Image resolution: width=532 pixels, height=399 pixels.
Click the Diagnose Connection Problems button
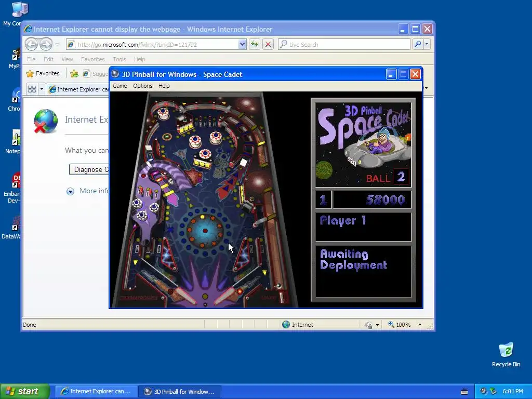click(89, 170)
